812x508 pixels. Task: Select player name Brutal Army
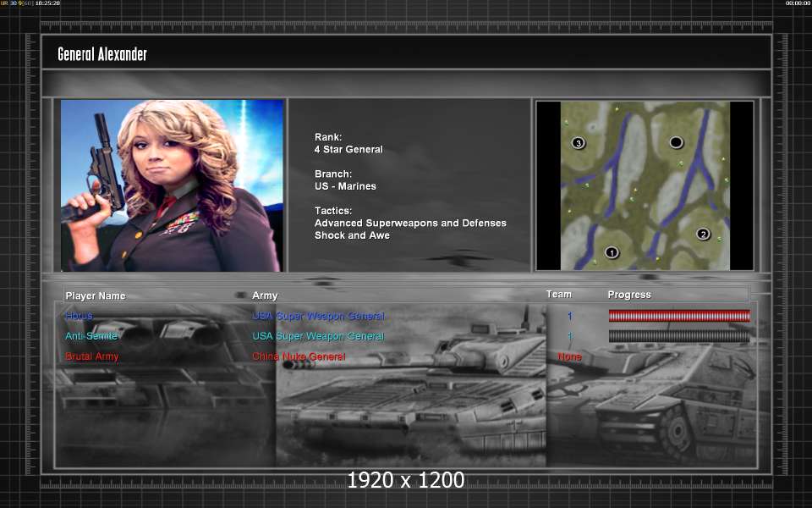click(x=91, y=356)
